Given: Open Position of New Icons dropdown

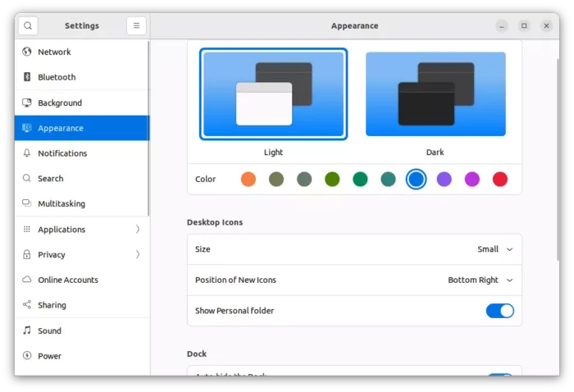Looking at the screenshot, I should coord(480,280).
